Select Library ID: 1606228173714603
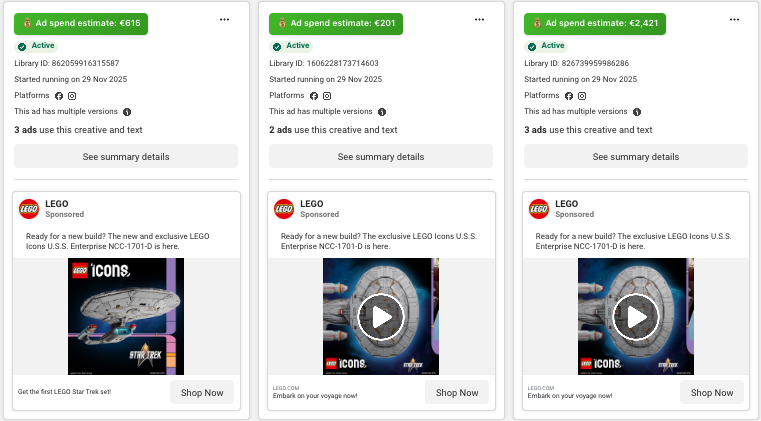Screen dimensions: 761x421 point(324,63)
